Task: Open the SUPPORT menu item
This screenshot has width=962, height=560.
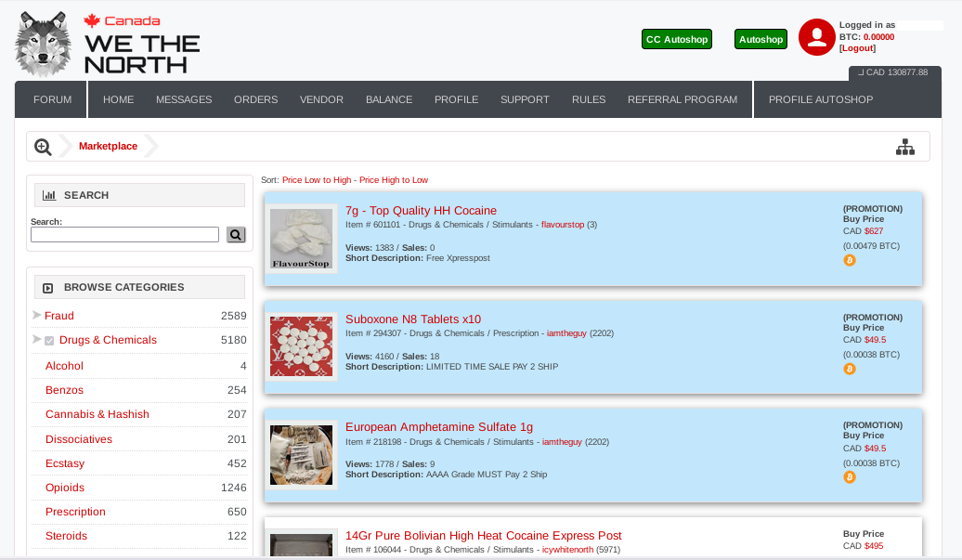Action: (525, 99)
